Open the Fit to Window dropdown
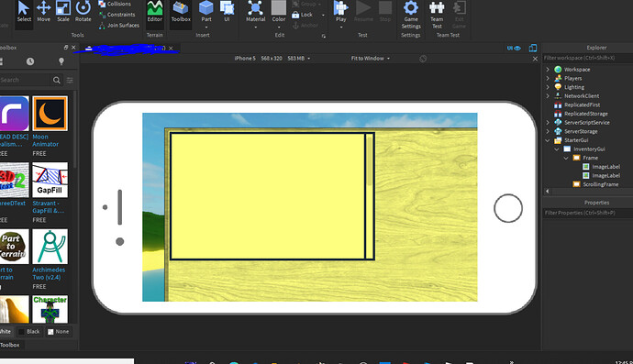The height and width of the screenshot is (364, 633). [x=371, y=59]
